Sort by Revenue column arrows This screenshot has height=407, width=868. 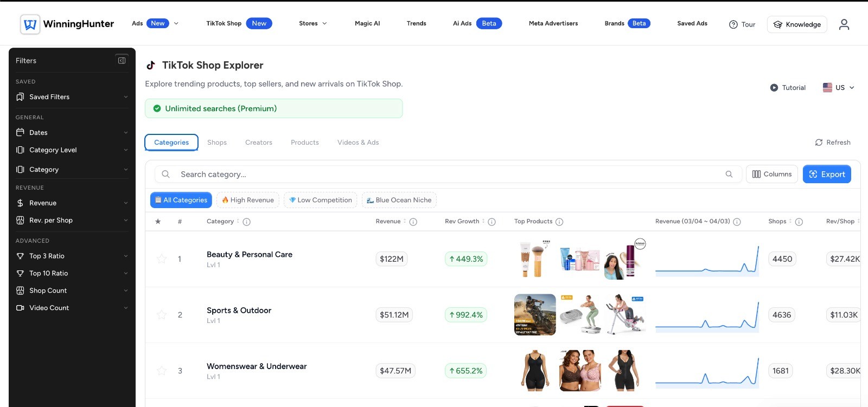pyautogui.click(x=405, y=221)
